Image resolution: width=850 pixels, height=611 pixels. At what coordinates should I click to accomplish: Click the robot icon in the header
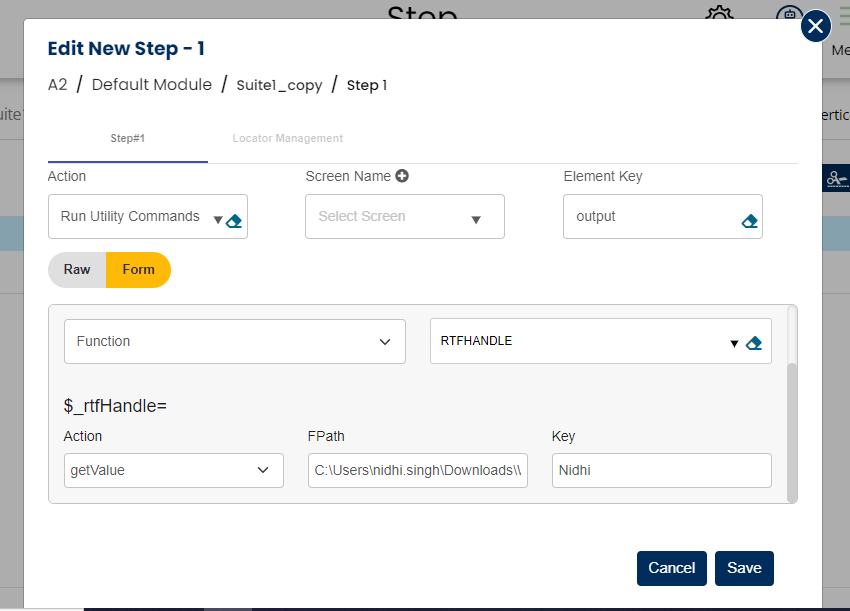coord(788,17)
